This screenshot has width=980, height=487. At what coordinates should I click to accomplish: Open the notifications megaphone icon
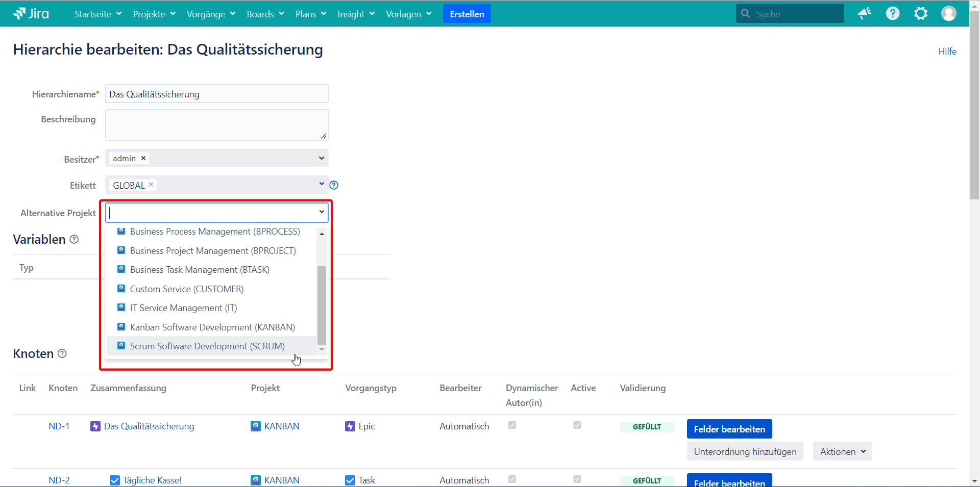864,14
